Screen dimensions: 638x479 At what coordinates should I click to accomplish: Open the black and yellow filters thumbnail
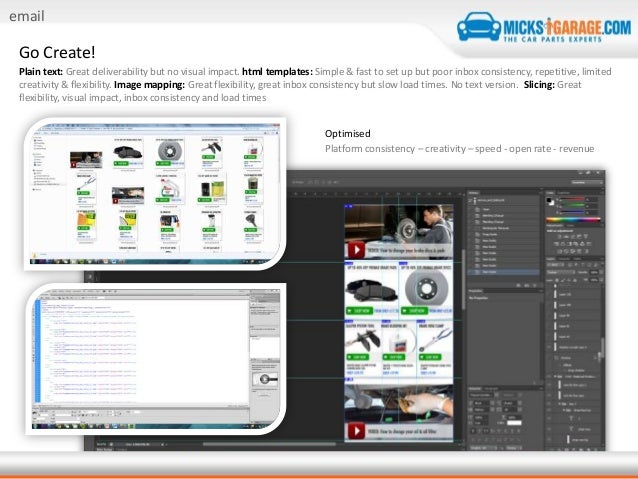(212, 191)
